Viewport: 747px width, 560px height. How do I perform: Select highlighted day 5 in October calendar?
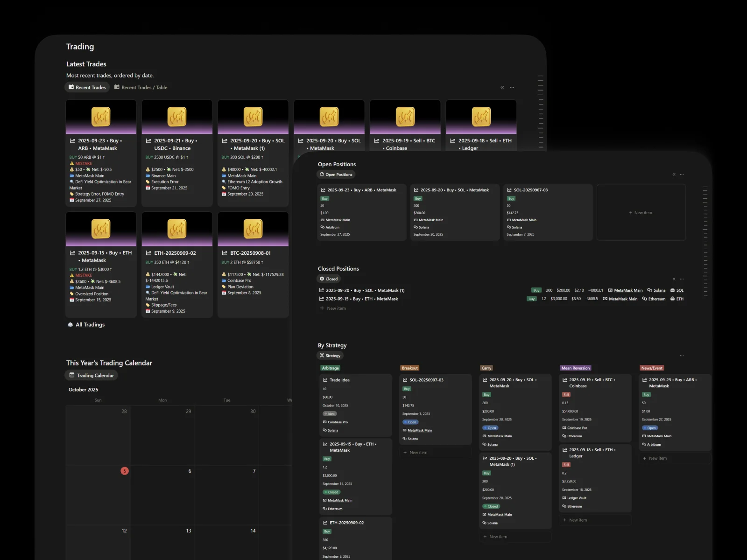click(125, 471)
